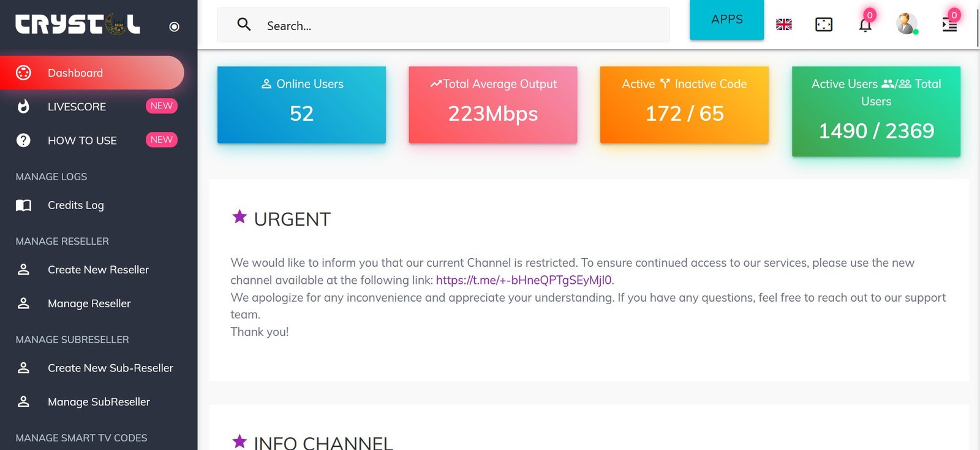Open the APPS button
Image resolution: width=980 pixels, height=450 pixels.
726,20
